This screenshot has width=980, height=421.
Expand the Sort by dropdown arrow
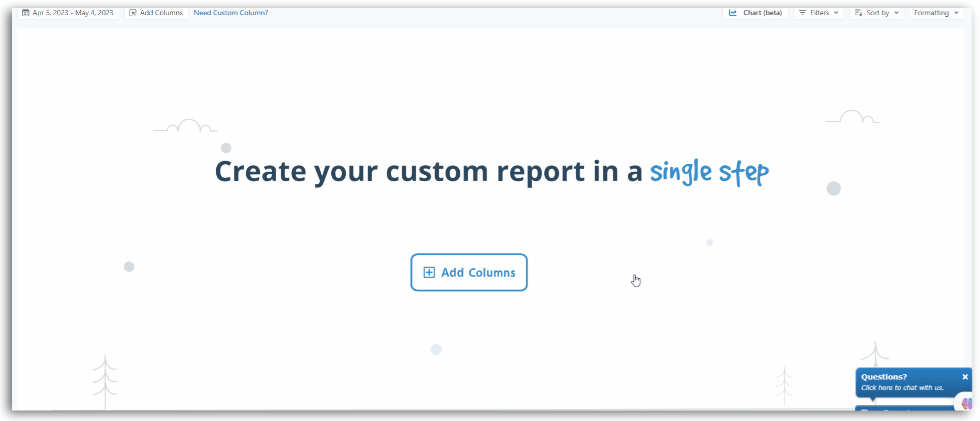click(x=897, y=13)
